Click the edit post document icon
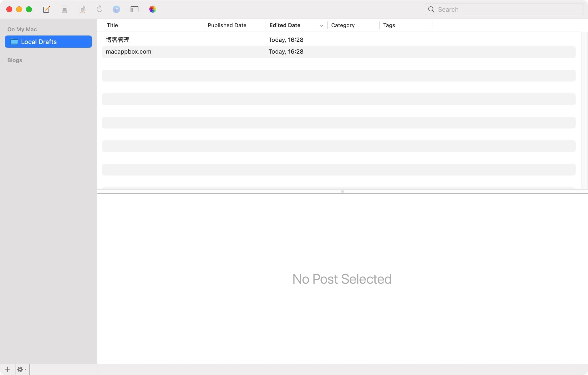The height and width of the screenshot is (375, 588). [x=82, y=9]
